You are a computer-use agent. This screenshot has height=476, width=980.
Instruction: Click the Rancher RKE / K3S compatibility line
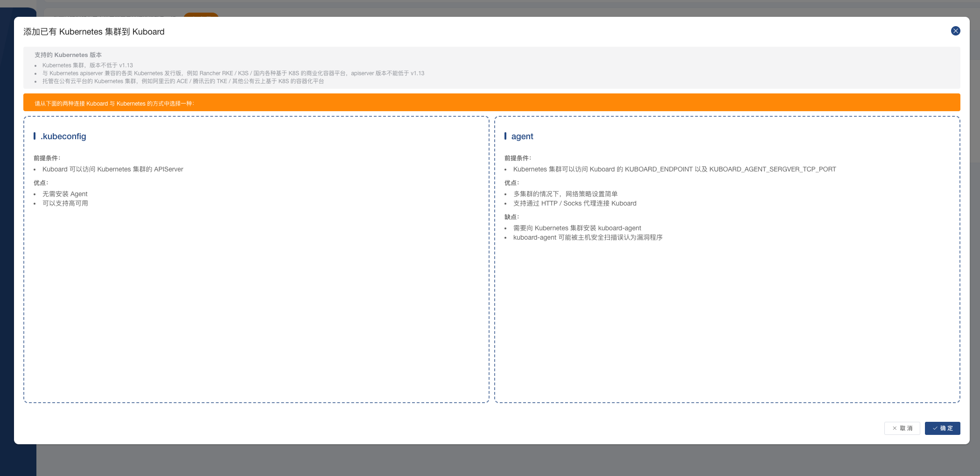click(x=233, y=73)
